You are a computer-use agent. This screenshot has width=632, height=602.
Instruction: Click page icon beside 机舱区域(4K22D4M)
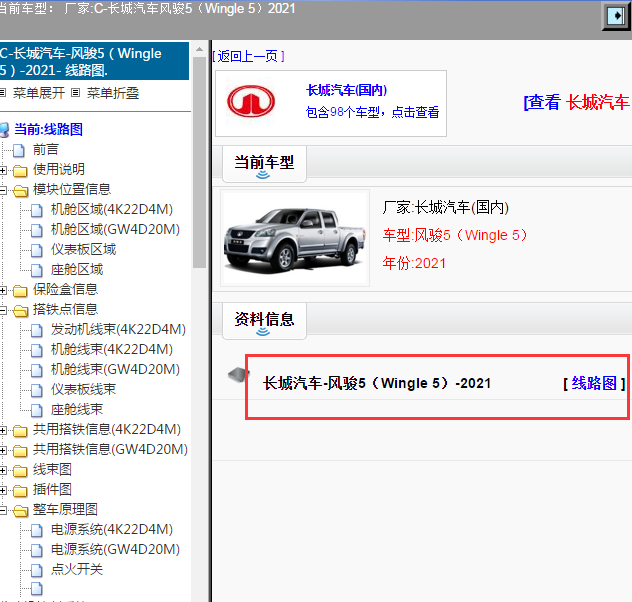[x=37, y=210]
